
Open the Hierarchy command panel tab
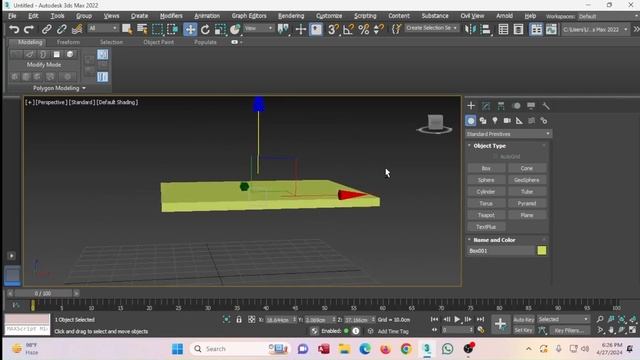[x=501, y=106]
